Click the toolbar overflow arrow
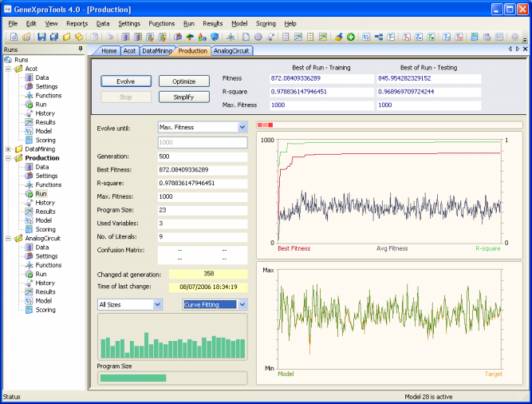The height and width of the screenshot is (404, 532). [525, 39]
